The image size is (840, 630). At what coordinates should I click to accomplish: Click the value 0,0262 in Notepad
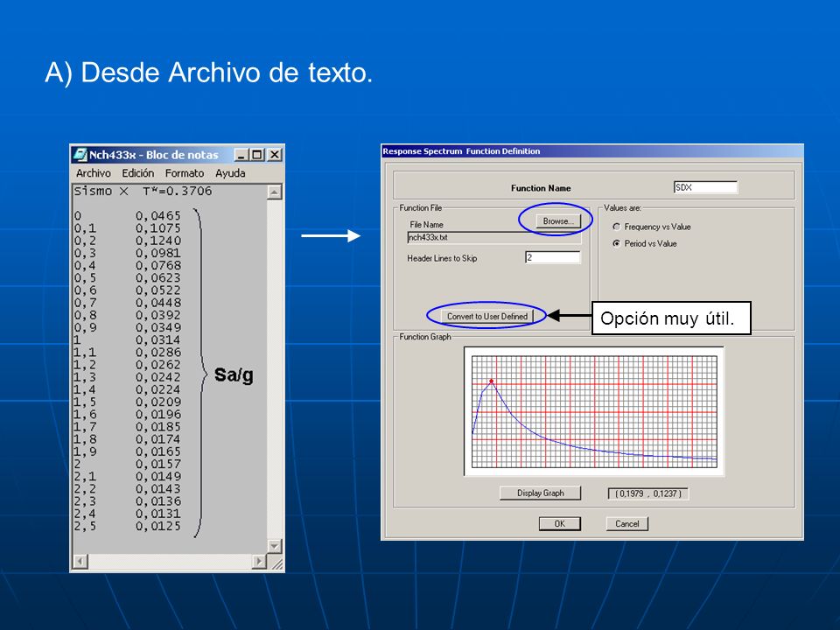(158, 365)
